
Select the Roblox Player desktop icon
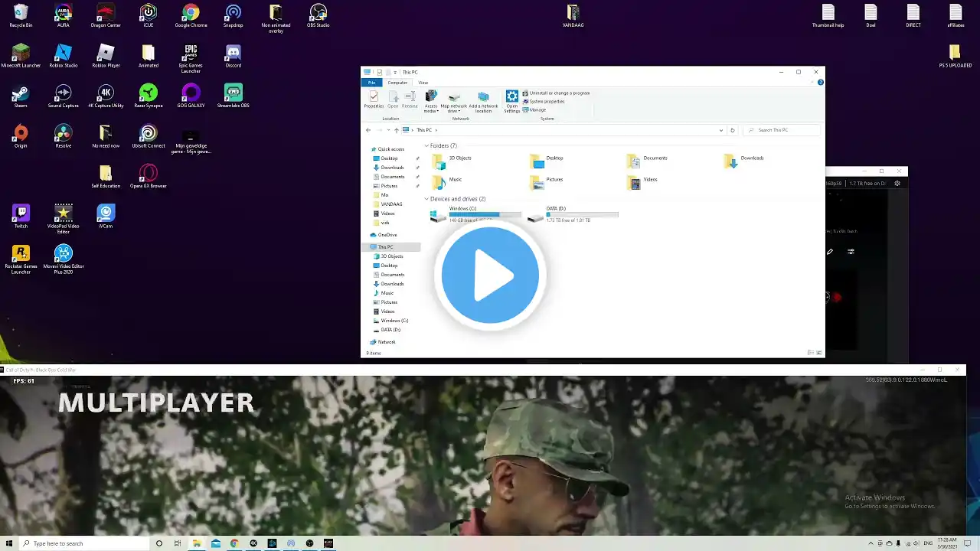[106, 56]
